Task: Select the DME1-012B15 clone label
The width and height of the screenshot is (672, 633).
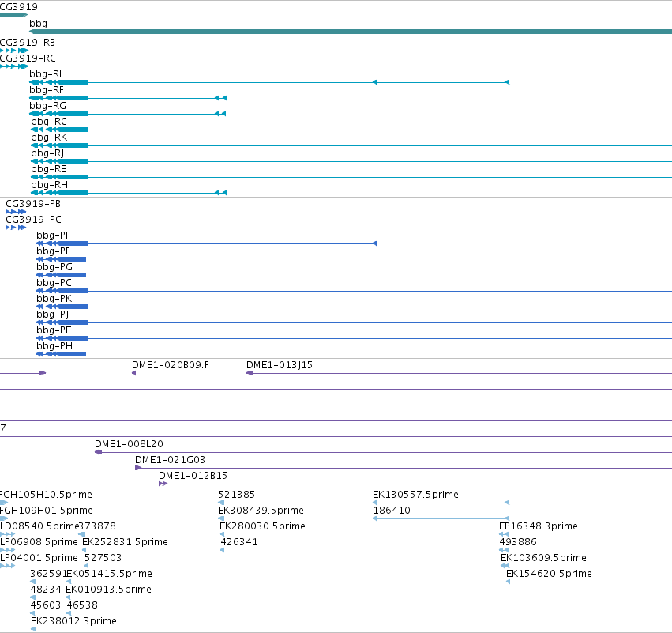Action: click(193, 476)
